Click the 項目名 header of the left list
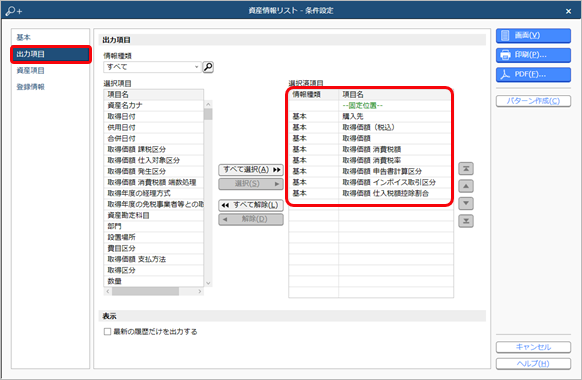Image resolution: width=582 pixels, height=380 pixels. (x=154, y=95)
